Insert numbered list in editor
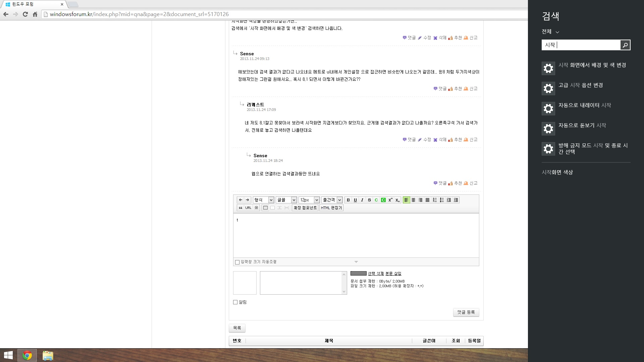 (435, 200)
